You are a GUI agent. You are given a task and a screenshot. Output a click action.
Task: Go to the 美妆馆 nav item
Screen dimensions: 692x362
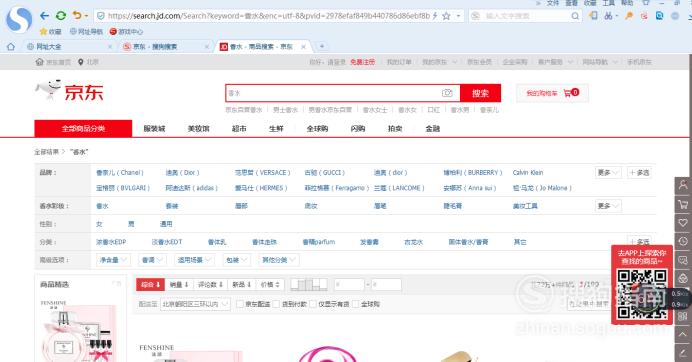tap(199, 129)
